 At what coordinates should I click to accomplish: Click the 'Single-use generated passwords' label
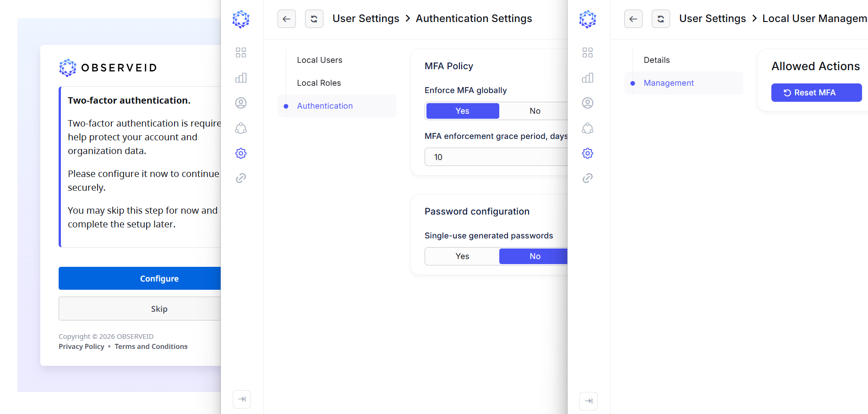click(489, 236)
